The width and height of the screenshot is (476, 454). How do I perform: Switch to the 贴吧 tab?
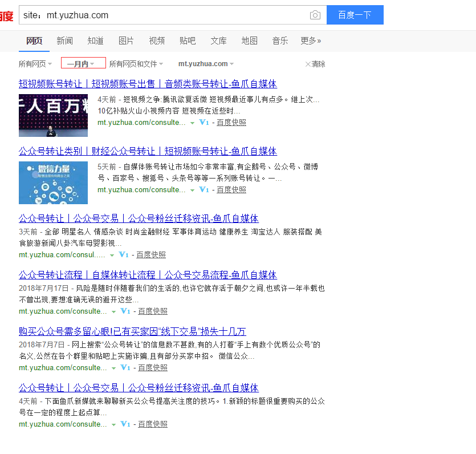click(x=188, y=40)
